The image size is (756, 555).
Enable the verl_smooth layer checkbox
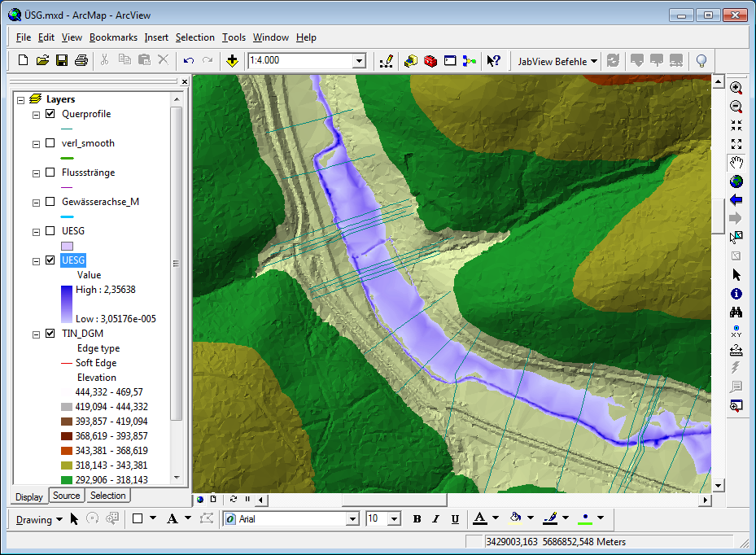(x=50, y=143)
